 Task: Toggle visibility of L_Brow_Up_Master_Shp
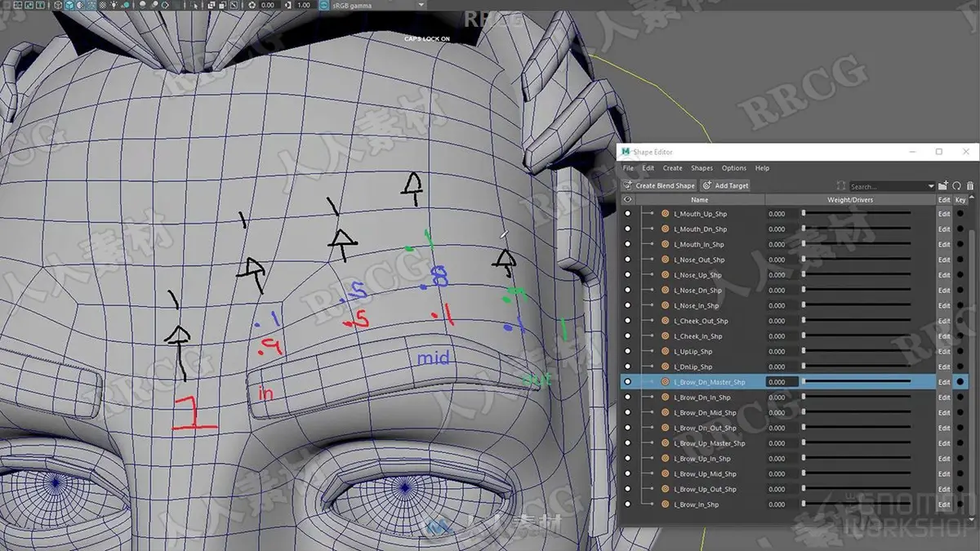(x=628, y=443)
